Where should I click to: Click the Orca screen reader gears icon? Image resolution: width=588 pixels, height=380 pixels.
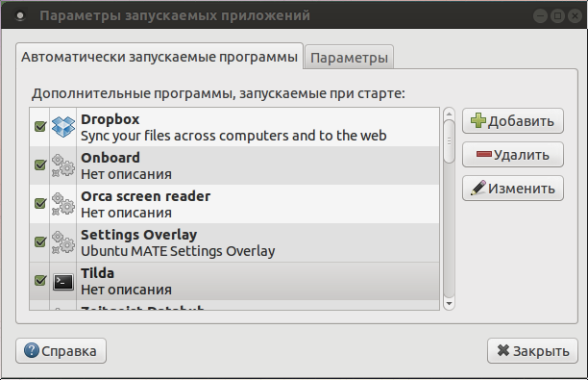coord(63,204)
